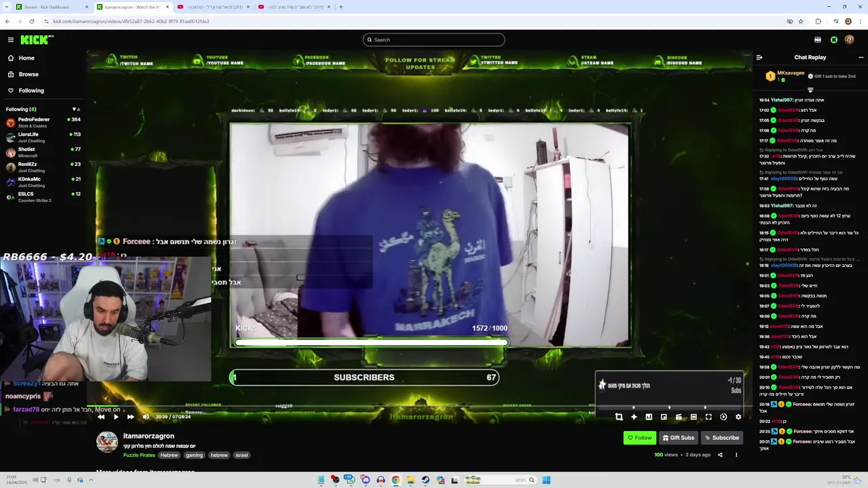Viewport: 868px width, 488px height.
Task: Open File Explorer from taskbar
Action: (x=410, y=480)
